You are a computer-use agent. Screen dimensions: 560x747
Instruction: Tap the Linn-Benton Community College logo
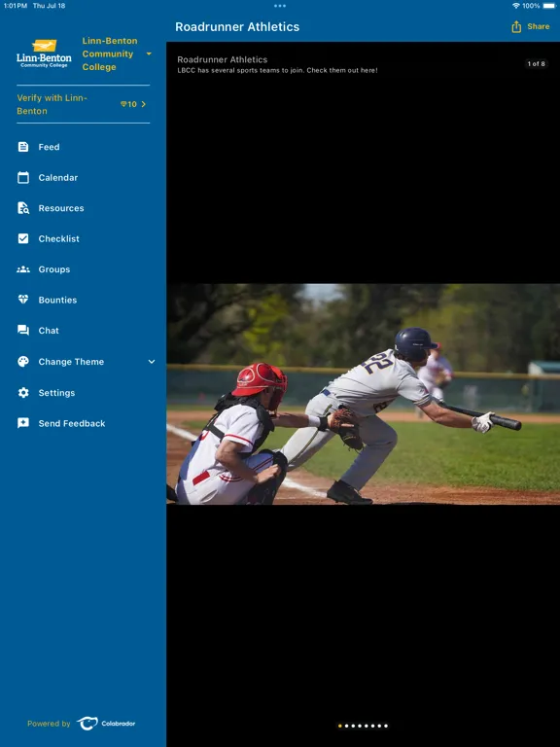pos(44,53)
